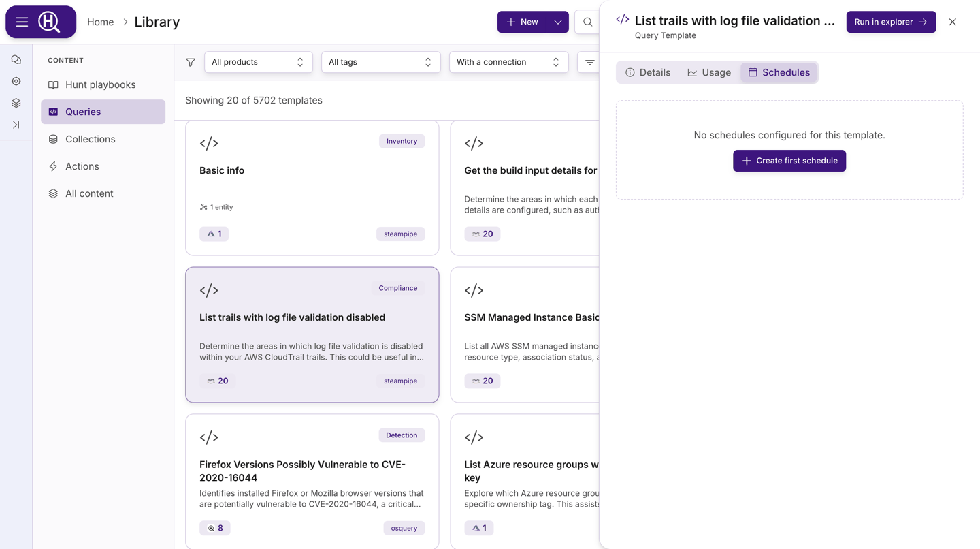Click code icon on SSM Managed Instance card

(474, 290)
